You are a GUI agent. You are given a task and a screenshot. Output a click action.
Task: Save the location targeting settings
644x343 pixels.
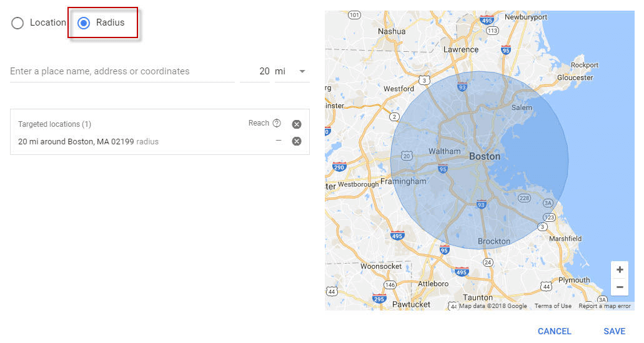coord(615,331)
